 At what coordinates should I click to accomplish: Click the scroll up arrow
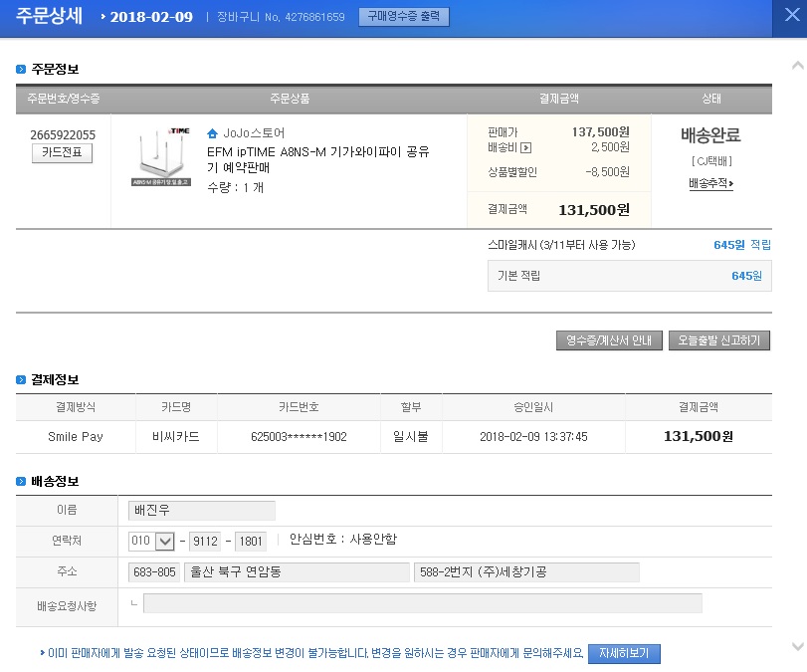click(x=797, y=66)
